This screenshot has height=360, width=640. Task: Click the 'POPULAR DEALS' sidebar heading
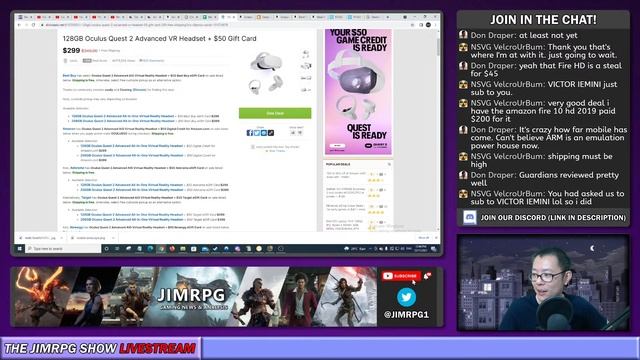[x=338, y=164]
